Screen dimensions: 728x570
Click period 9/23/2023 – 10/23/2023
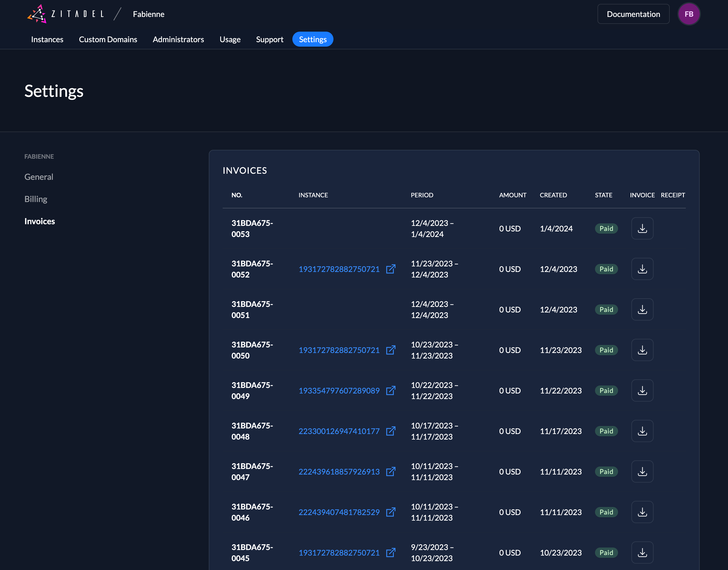pos(432,553)
